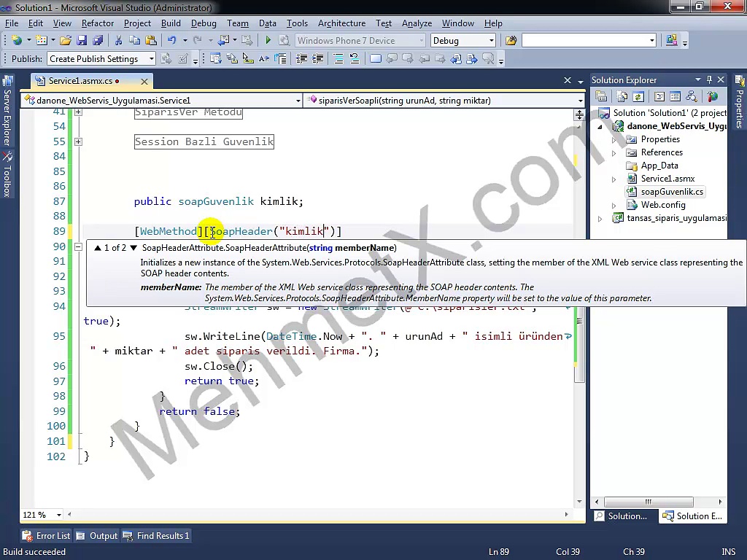The width and height of the screenshot is (747, 560).
Task: Close the Service1.asmx.cs tab
Action: tap(144, 82)
